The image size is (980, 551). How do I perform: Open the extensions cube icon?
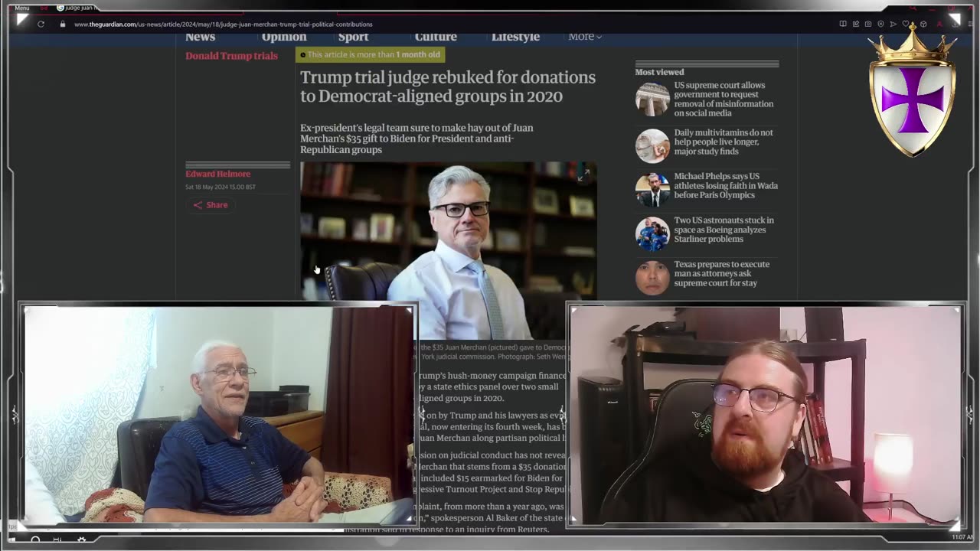923,24
